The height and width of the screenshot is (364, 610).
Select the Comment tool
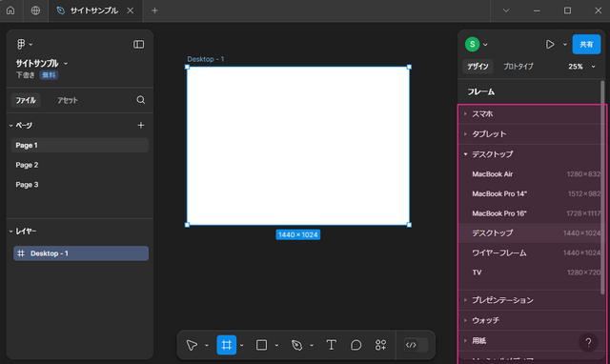(x=356, y=345)
